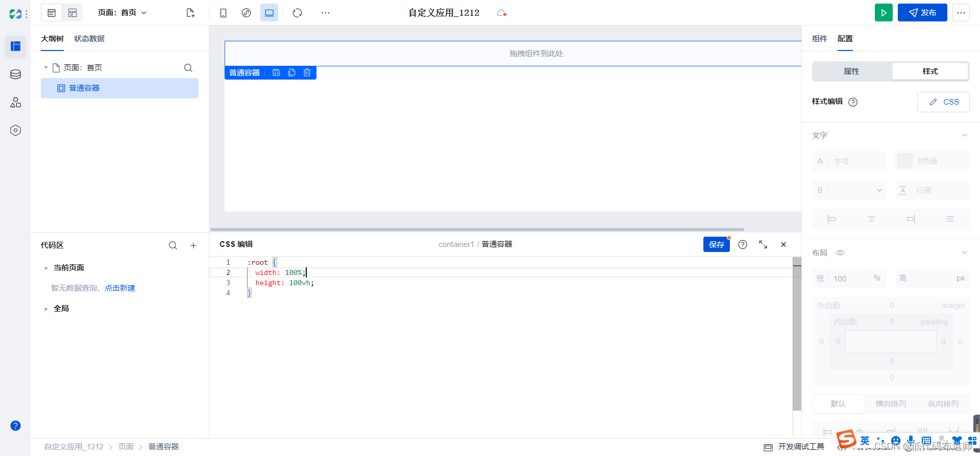Click the CSS edit button
Viewport: 980px width, 456px height.
pos(943,102)
